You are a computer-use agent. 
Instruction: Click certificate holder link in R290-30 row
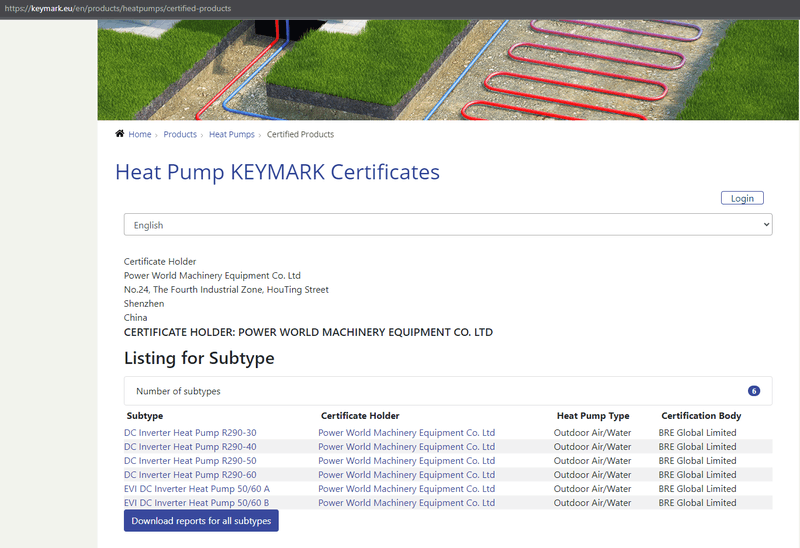click(407, 433)
